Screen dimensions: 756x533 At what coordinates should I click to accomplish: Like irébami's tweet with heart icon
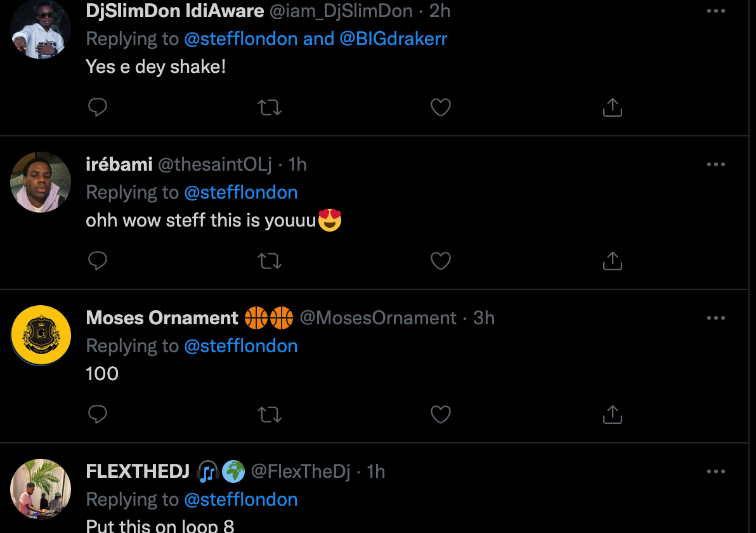tap(440, 261)
